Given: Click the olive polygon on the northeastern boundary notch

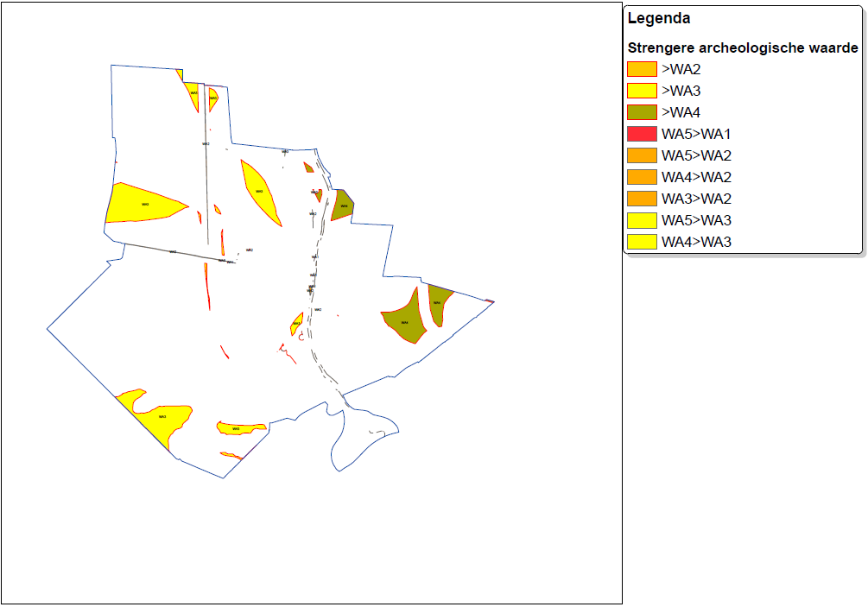Looking at the screenshot, I should (343, 205).
